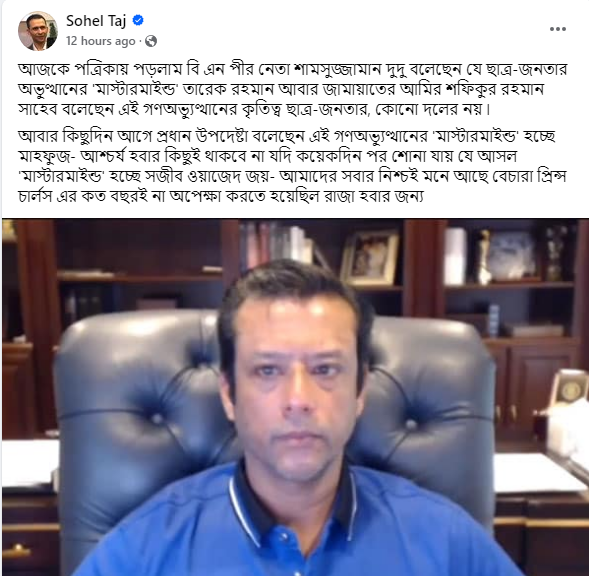The height and width of the screenshot is (576, 589).
Task: Open Sohel Taj's round profile picture
Action: point(38,31)
